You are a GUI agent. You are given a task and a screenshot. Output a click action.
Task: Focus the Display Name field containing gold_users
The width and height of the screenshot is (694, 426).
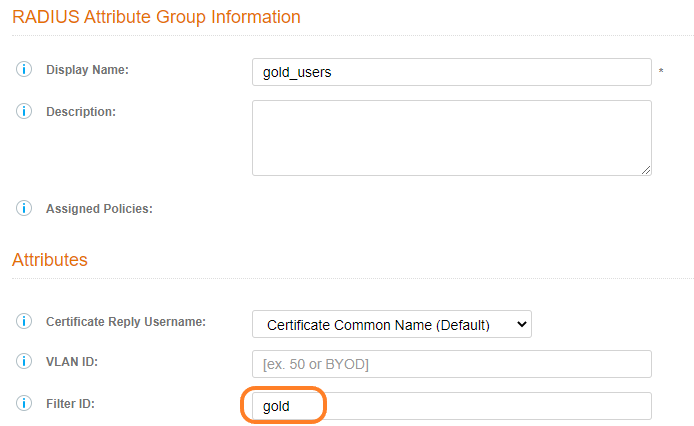(451, 72)
